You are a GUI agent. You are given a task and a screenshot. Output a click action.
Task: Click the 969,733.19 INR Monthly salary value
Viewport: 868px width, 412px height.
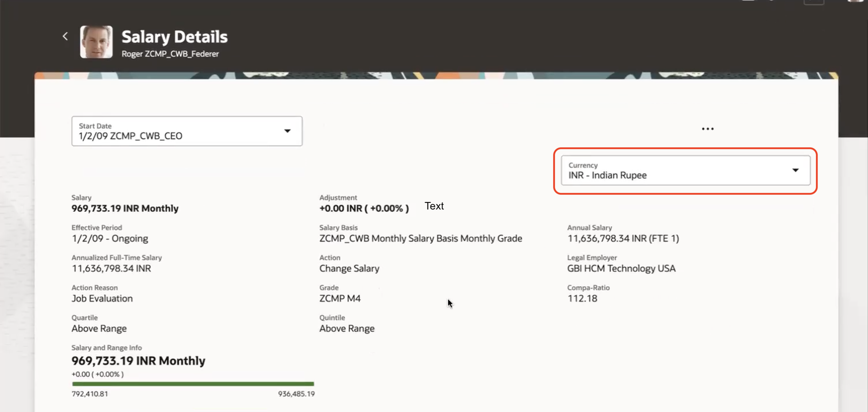coord(125,208)
